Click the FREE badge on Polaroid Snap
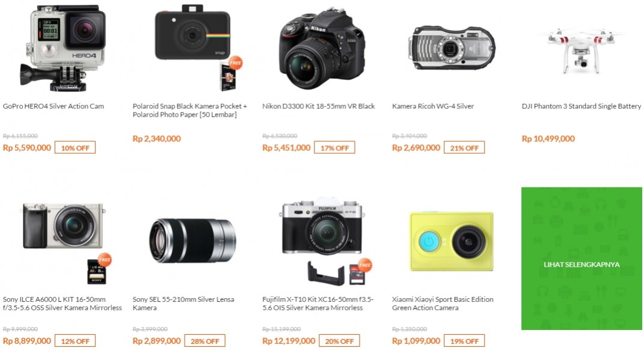 235,63
